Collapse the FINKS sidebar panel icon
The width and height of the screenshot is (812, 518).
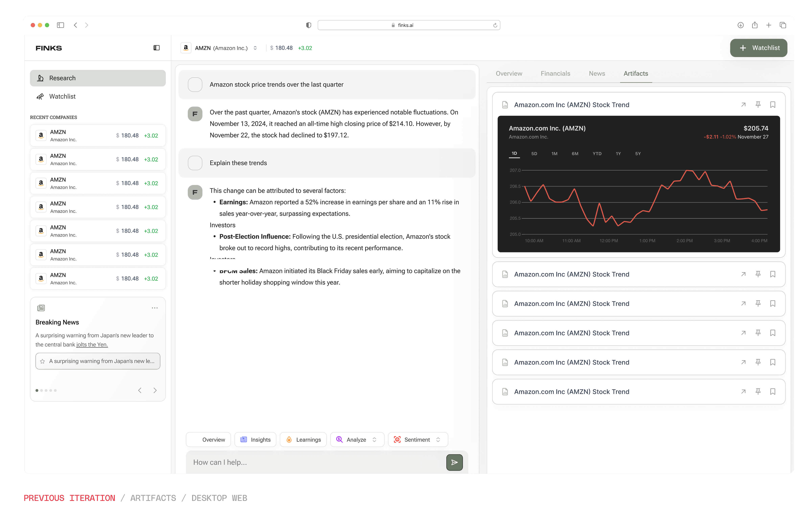[156, 48]
